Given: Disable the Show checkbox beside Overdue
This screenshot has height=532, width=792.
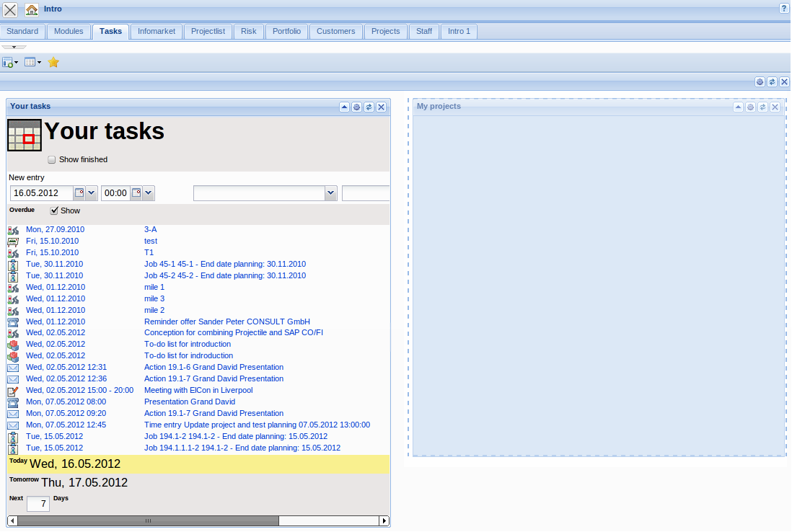Looking at the screenshot, I should 55,210.
